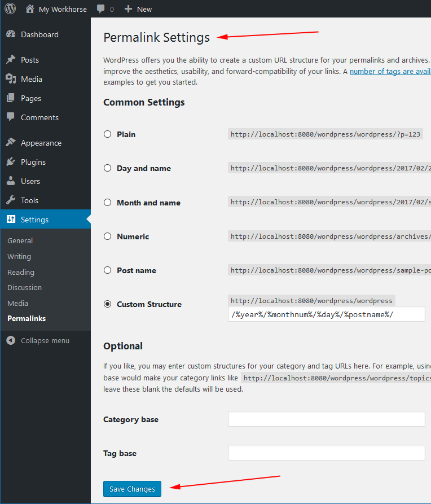The height and width of the screenshot is (504, 431).
Task: Click the Pages icon in sidebar
Action: pyautogui.click(x=11, y=98)
